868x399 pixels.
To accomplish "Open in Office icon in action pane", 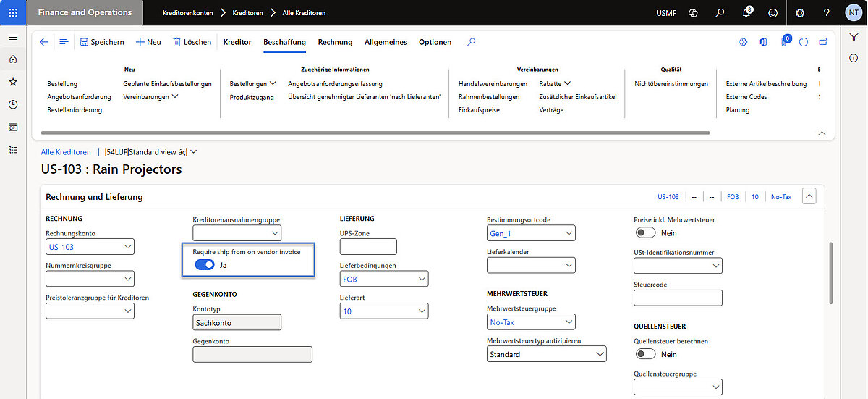I will [763, 42].
